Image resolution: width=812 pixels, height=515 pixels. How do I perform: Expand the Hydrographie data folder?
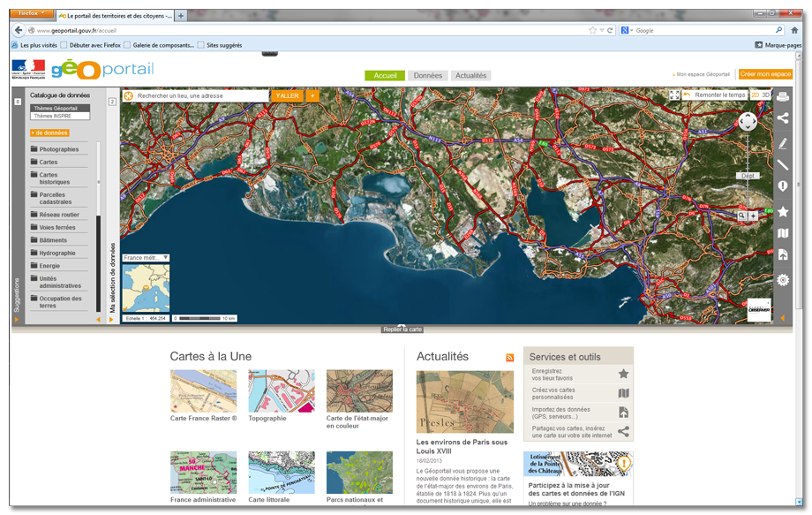pyautogui.click(x=57, y=253)
